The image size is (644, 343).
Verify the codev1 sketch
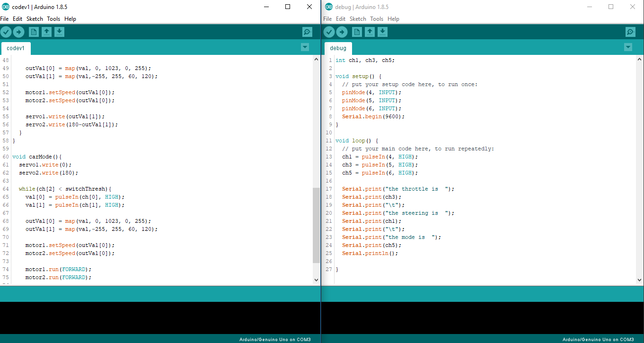pos(6,32)
